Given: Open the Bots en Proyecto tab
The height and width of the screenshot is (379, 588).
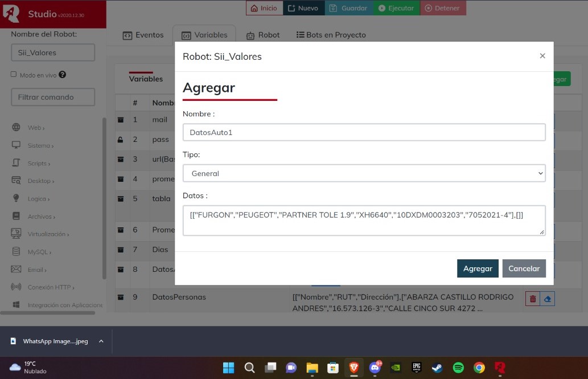Looking at the screenshot, I should 331,35.
